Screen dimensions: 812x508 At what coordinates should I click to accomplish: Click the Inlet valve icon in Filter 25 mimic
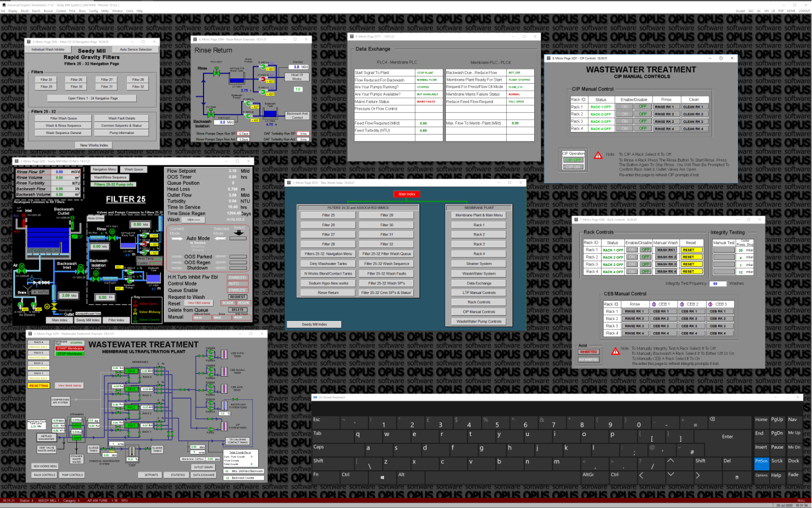(24, 220)
